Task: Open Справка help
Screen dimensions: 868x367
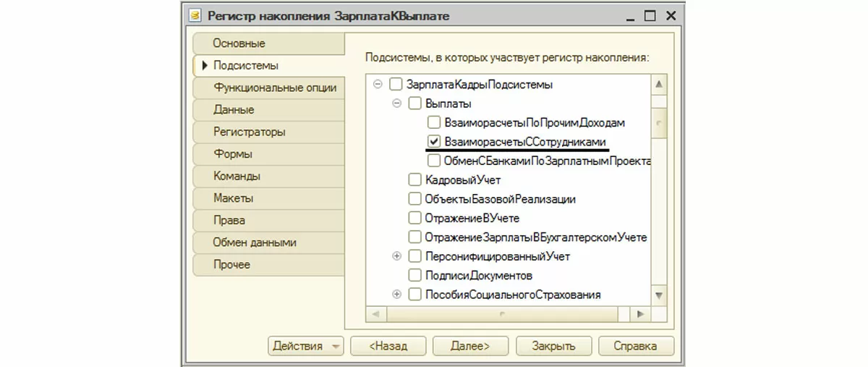Action: tap(634, 346)
